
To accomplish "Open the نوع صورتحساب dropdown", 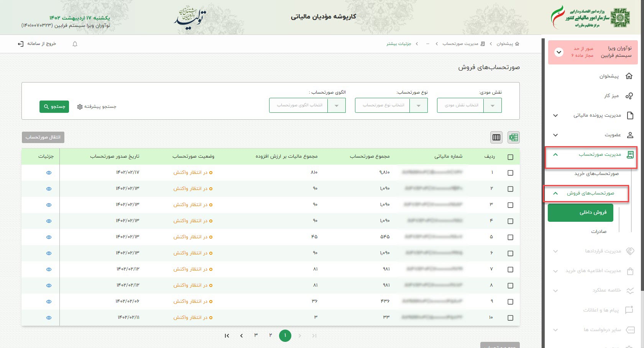I will (419, 106).
